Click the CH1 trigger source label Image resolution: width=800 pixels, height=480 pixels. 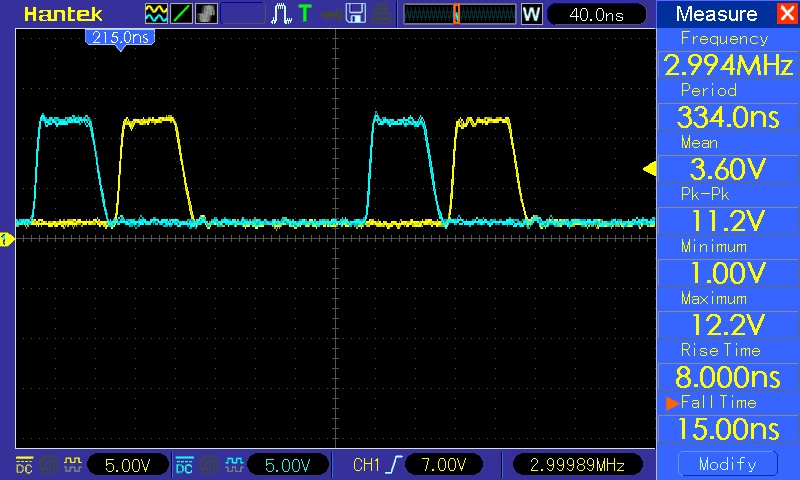[x=366, y=465]
